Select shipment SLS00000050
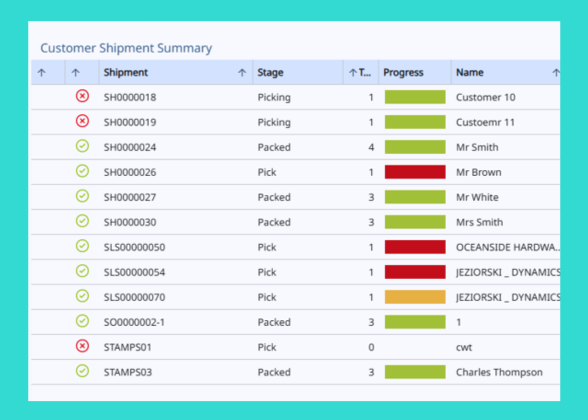This screenshot has width=588, height=420. pyautogui.click(x=134, y=248)
